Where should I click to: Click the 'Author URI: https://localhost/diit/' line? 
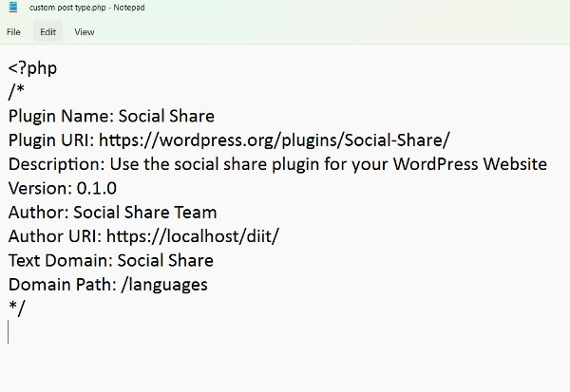(143, 236)
